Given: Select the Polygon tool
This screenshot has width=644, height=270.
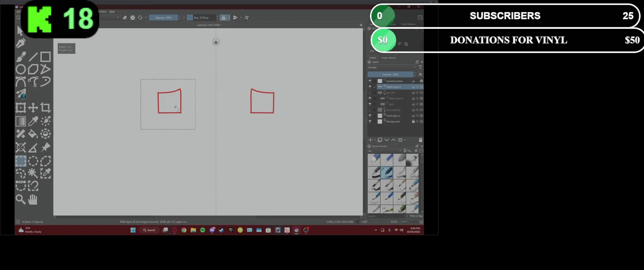Looking at the screenshot, I should [x=33, y=69].
